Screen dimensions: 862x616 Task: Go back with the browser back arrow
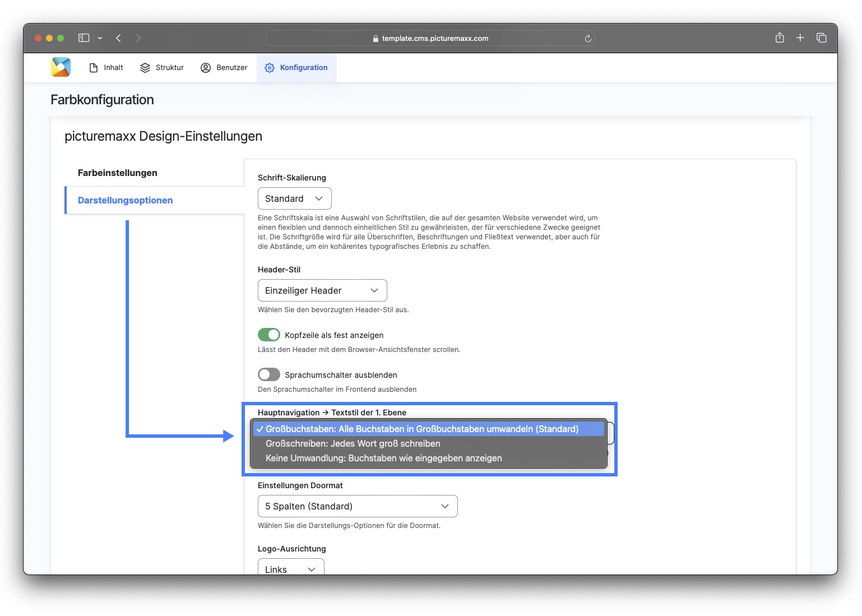(118, 38)
